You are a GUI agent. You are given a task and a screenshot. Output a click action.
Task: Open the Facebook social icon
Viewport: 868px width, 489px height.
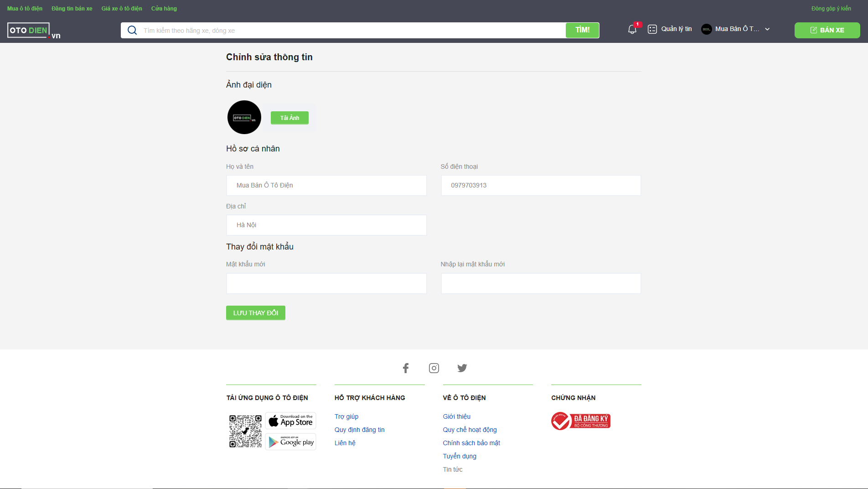point(405,368)
